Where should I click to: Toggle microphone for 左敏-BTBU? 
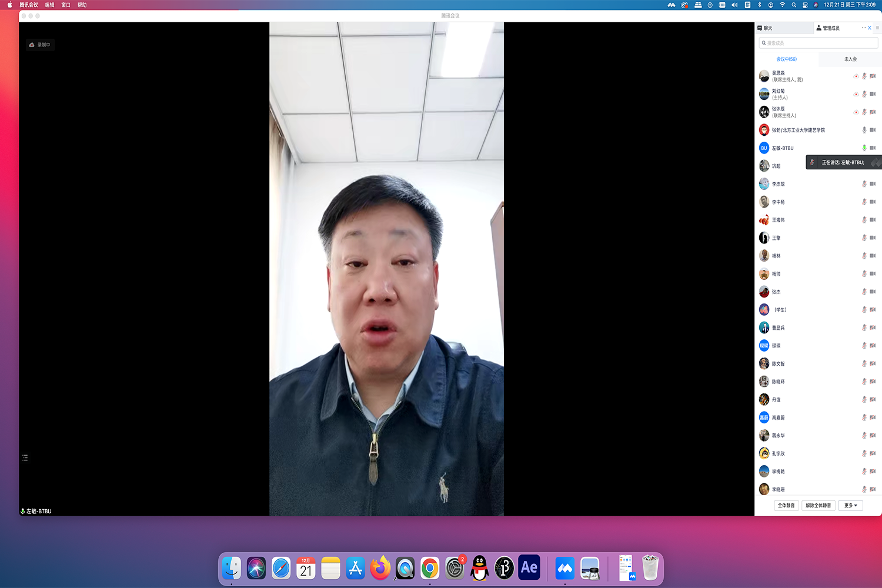pyautogui.click(x=864, y=148)
